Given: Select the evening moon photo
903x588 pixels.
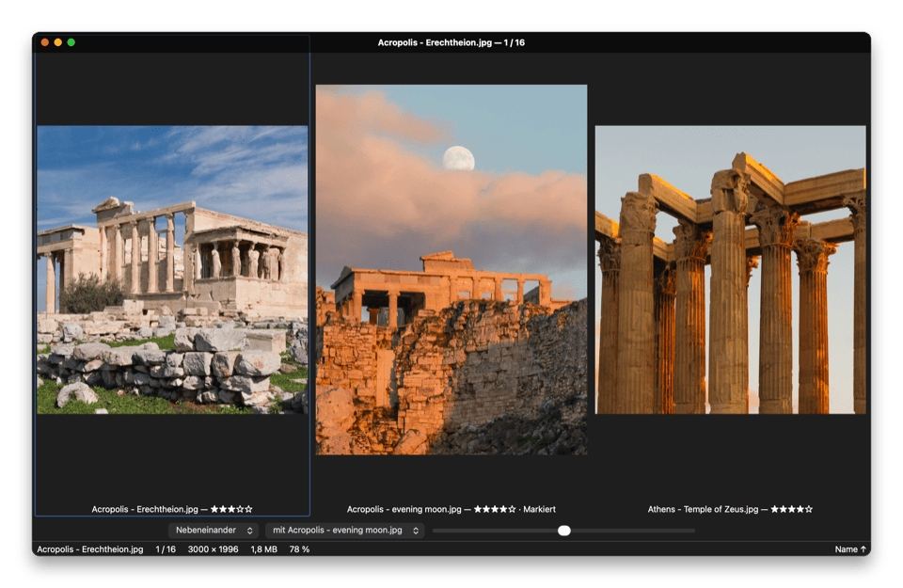Looking at the screenshot, I should pyautogui.click(x=451, y=269).
